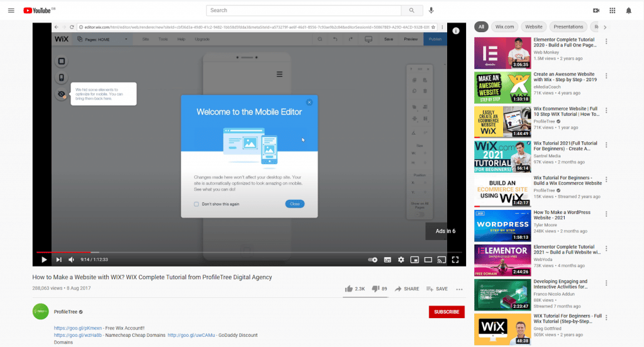Save video to a playlist
The height and width of the screenshot is (347, 644).
coord(437,289)
